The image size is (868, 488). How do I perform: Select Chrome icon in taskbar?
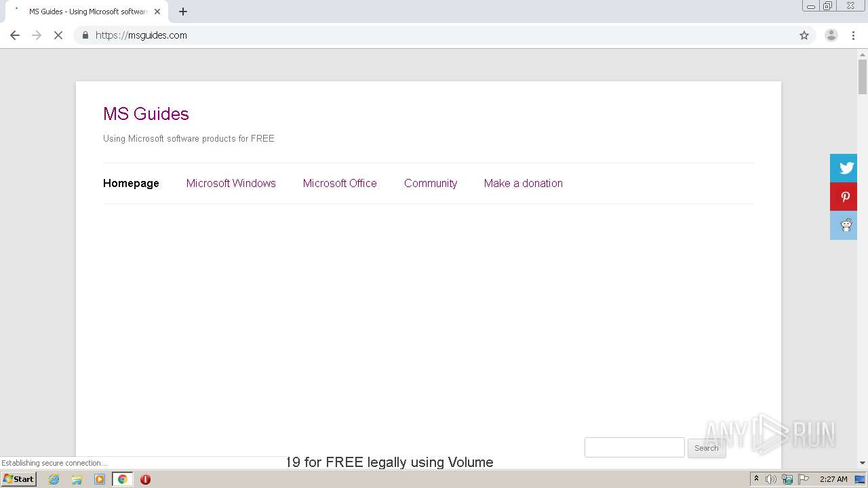tap(122, 479)
